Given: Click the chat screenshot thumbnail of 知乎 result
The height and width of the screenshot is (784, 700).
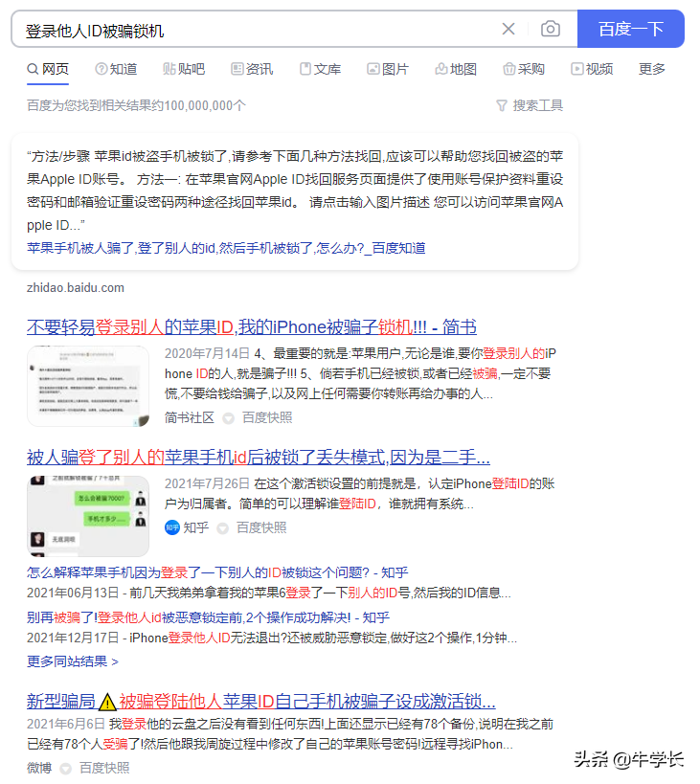Looking at the screenshot, I should [x=88, y=516].
